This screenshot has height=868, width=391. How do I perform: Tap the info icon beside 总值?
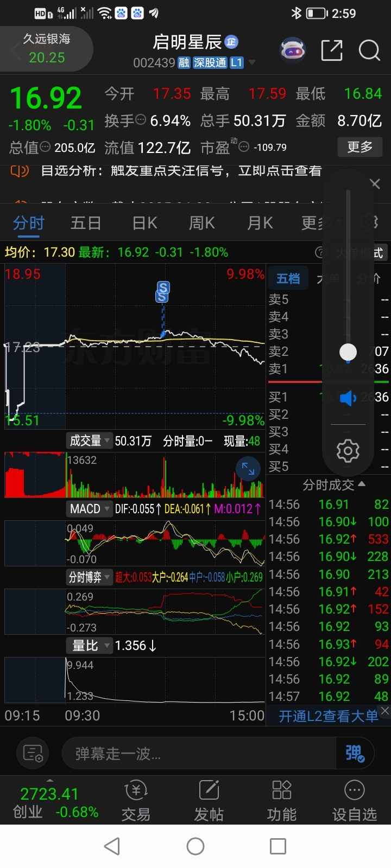coord(45,146)
